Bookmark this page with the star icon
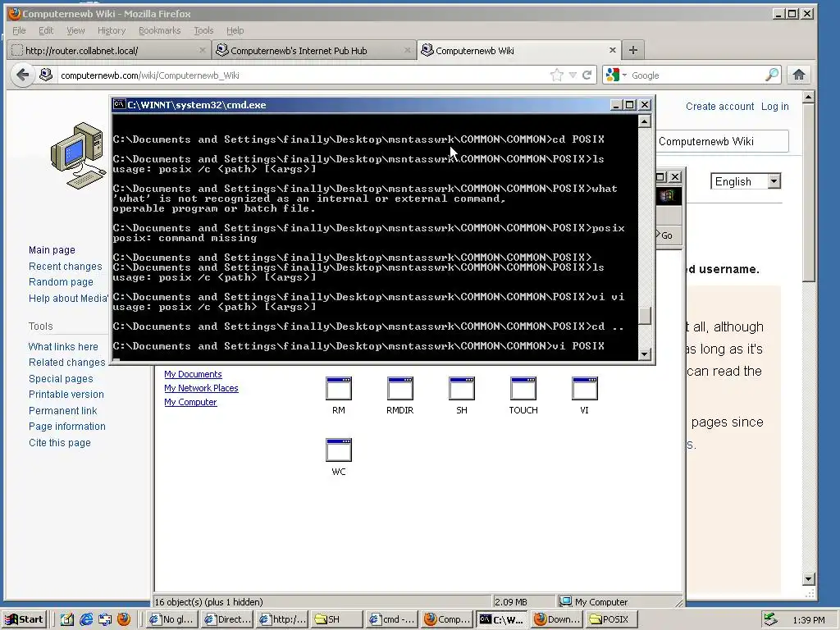This screenshot has width=840, height=630. [x=557, y=75]
